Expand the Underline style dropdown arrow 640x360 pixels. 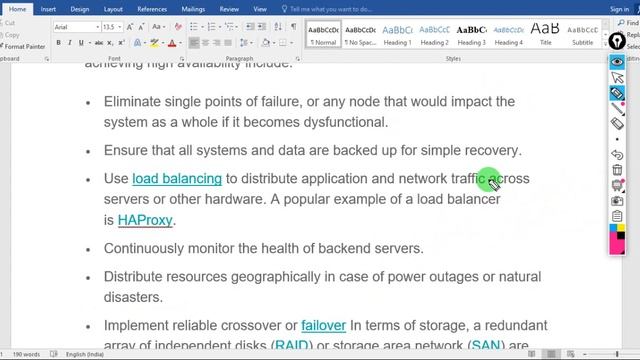[89, 43]
